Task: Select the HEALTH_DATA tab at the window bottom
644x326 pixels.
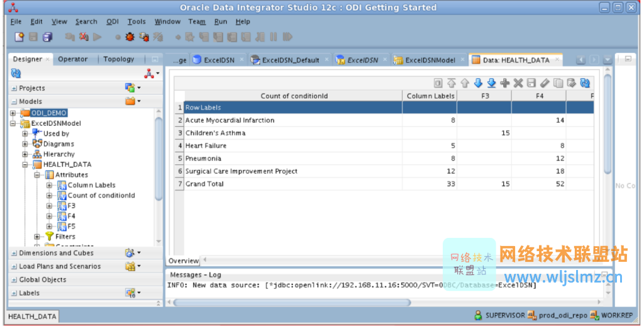Action: tap(32, 316)
